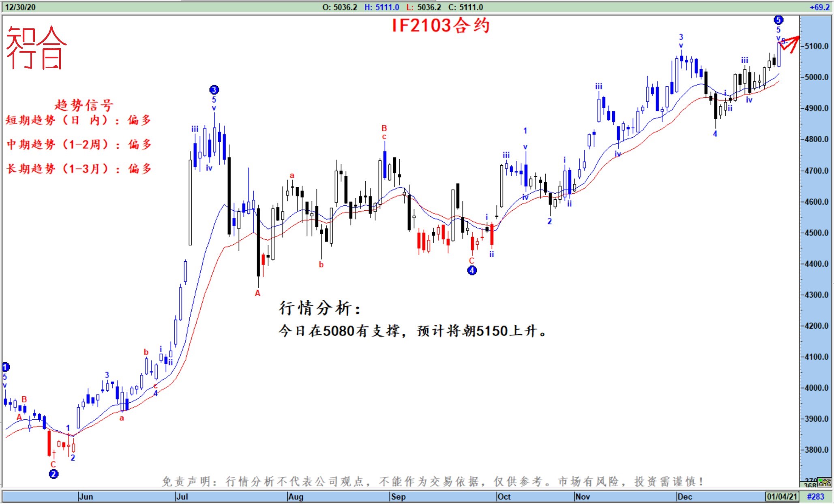Click the 4400.0 price axis label
Screen dimensions: 834x504
(817, 264)
